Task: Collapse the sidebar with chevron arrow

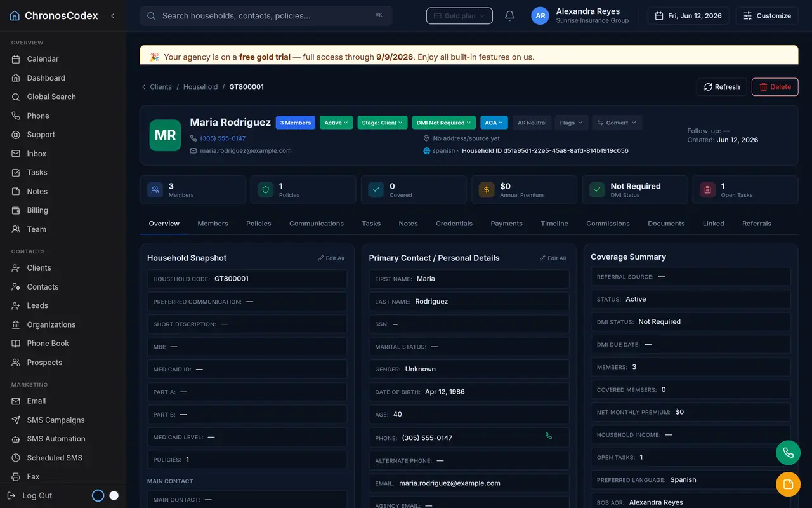Action: (113, 16)
